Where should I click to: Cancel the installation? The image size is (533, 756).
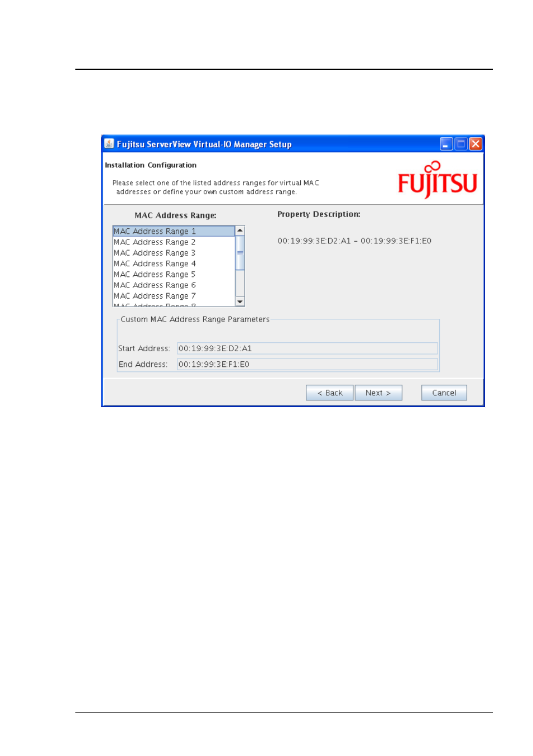coord(444,393)
